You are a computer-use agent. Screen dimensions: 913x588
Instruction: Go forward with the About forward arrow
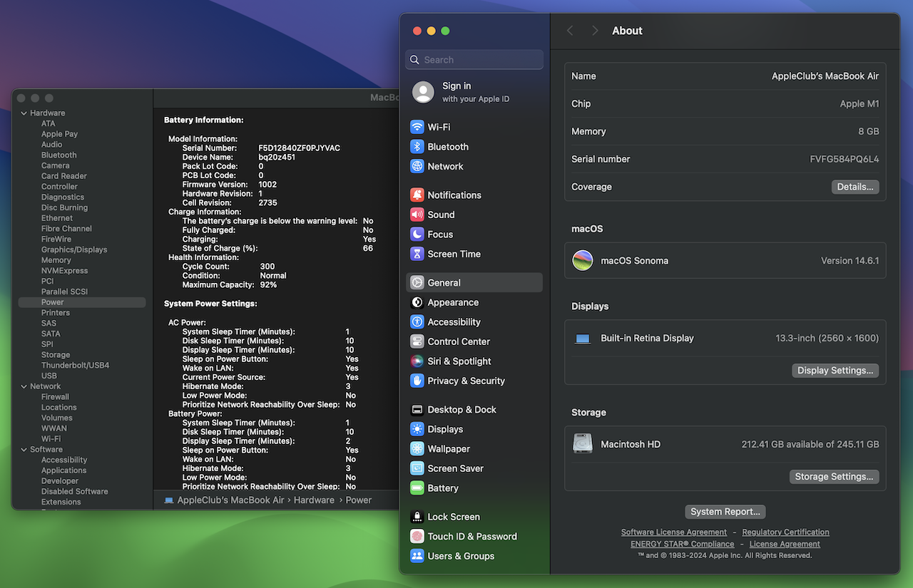tap(595, 31)
